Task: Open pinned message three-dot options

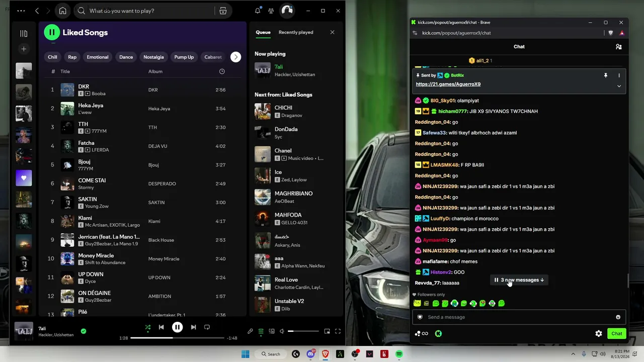Action: pyautogui.click(x=619, y=75)
